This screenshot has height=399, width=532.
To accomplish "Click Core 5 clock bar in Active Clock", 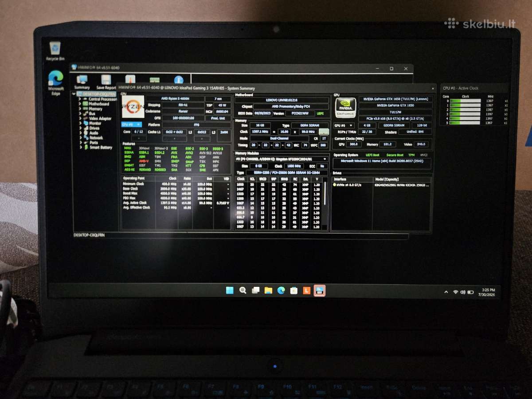I will coord(465,123).
